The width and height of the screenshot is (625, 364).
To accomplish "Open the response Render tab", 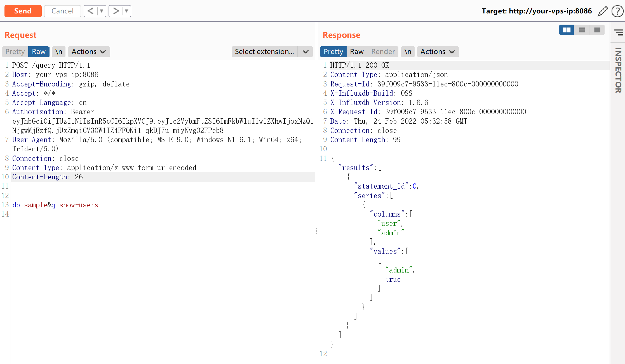I will pos(383,52).
